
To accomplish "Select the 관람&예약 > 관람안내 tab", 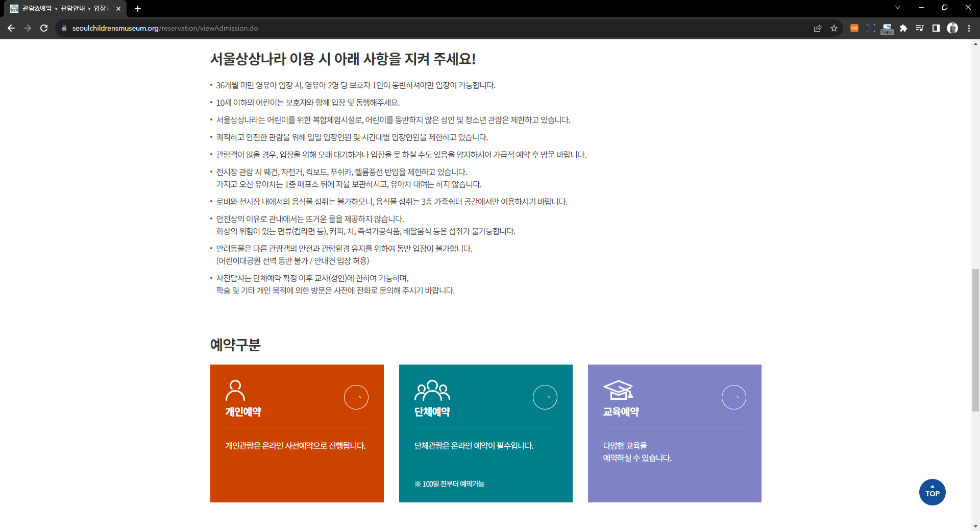I will click(65, 9).
